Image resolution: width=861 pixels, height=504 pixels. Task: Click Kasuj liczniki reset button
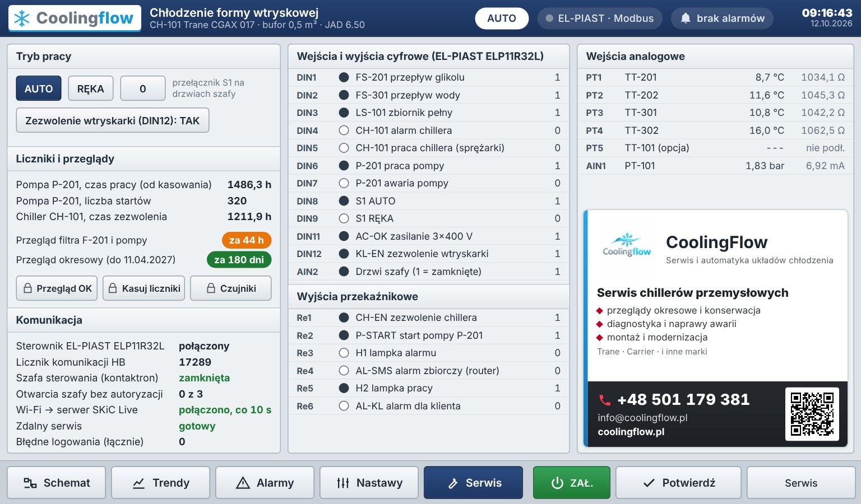coord(143,288)
